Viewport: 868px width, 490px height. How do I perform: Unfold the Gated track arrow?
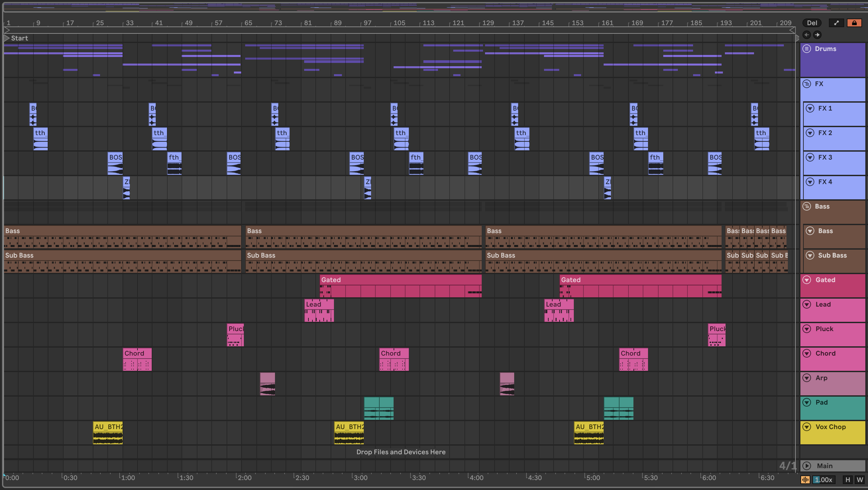(807, 280)
